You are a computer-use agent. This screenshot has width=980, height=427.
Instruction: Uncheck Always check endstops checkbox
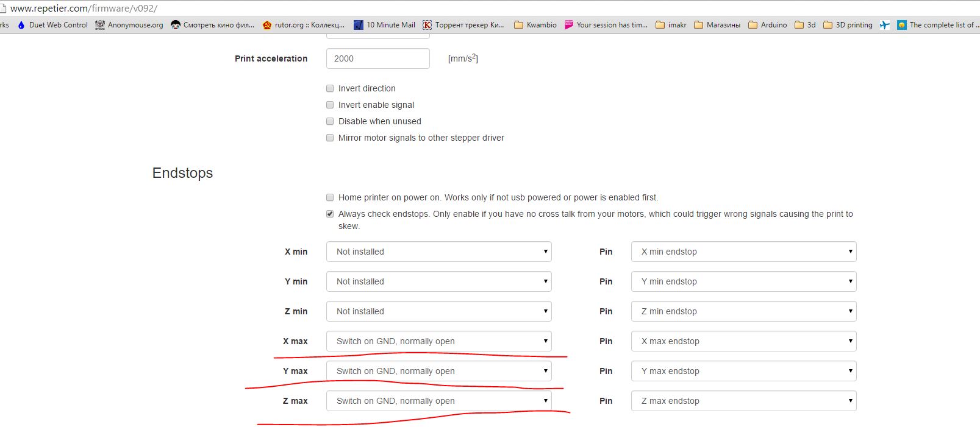[330, 214]
